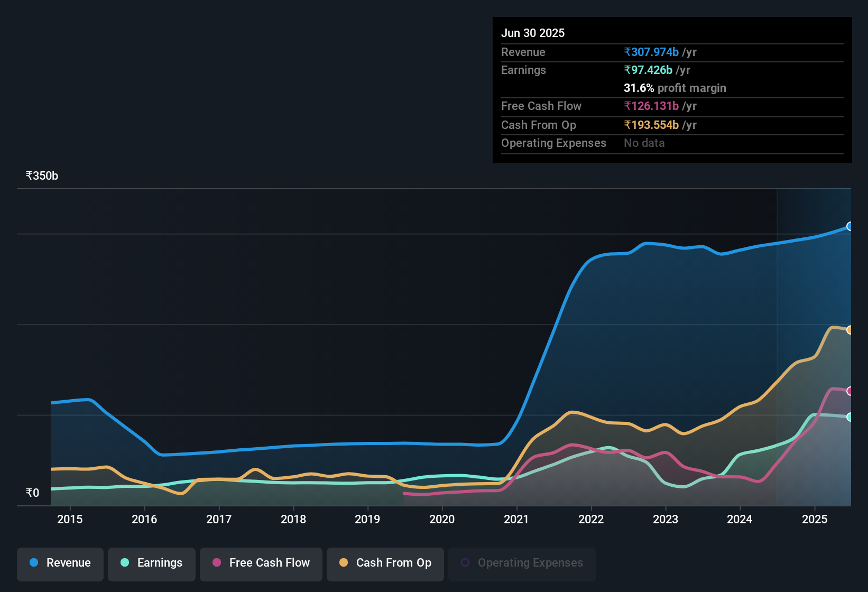This screenshot has height=592, width=868.
Task: Click the hollow Operating Expenses legend circle
Action: [465, 561]
